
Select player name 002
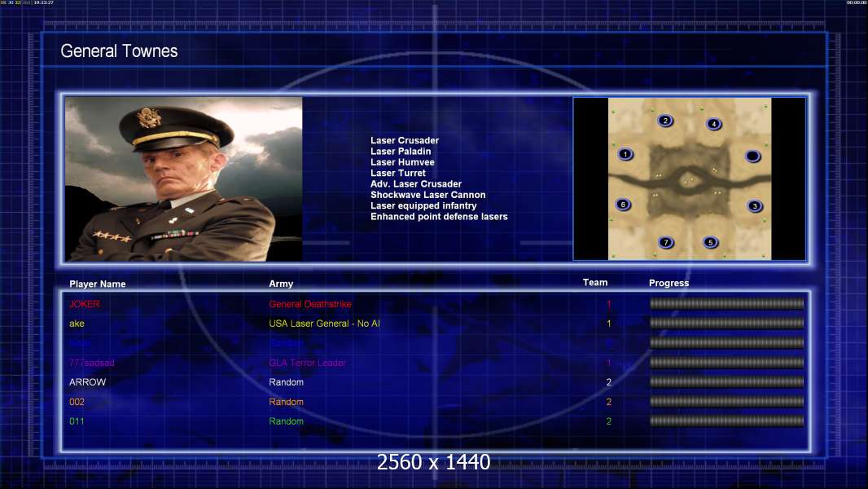77,402
